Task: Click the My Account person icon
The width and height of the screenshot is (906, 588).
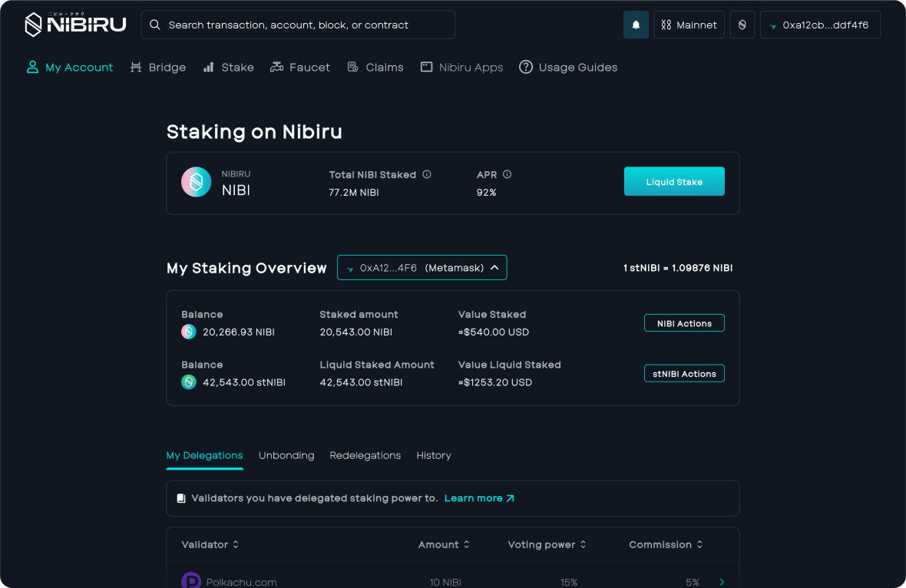Action: pyautogui.click(x=32, y=67)
